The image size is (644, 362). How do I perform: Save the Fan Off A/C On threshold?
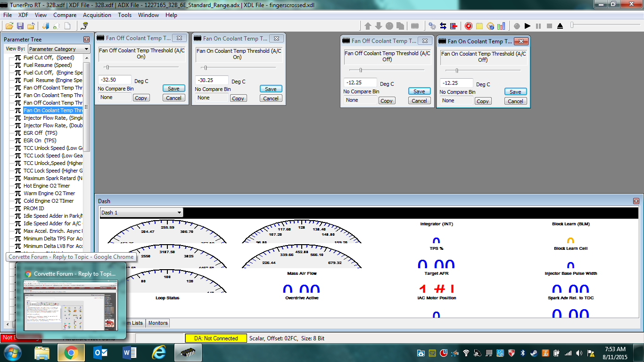click(173, 89)
